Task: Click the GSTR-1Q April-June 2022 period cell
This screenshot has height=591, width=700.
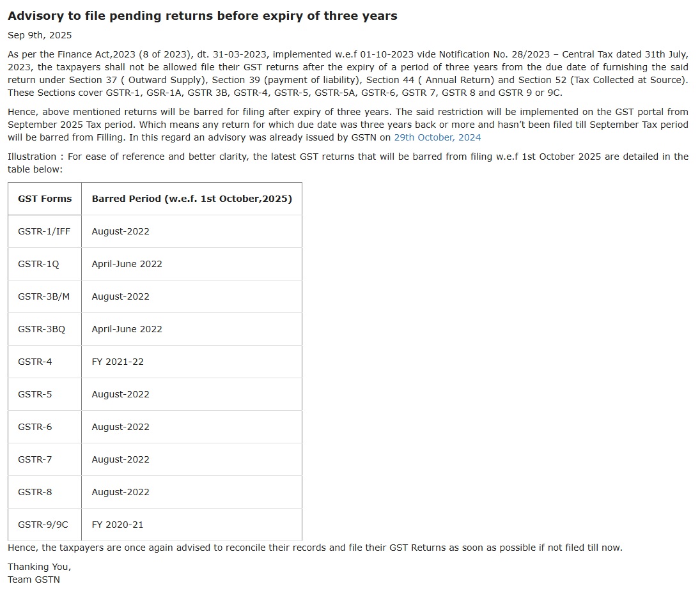Action: [127, 264]
